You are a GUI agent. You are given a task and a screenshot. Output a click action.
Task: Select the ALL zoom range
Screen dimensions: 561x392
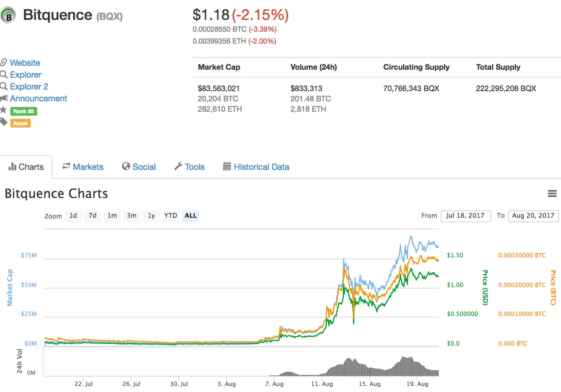[191, 216]
